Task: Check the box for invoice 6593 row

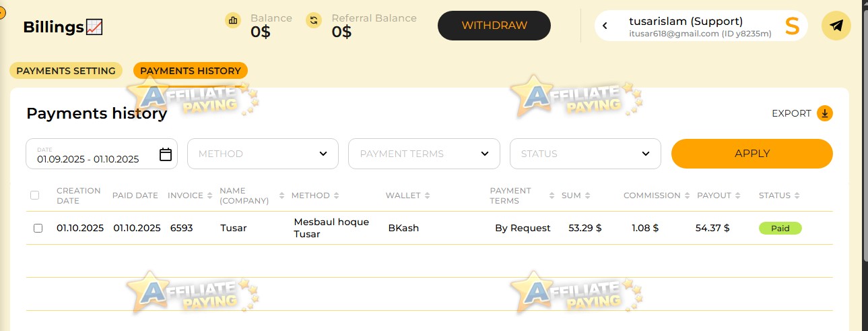Action: 38,228
